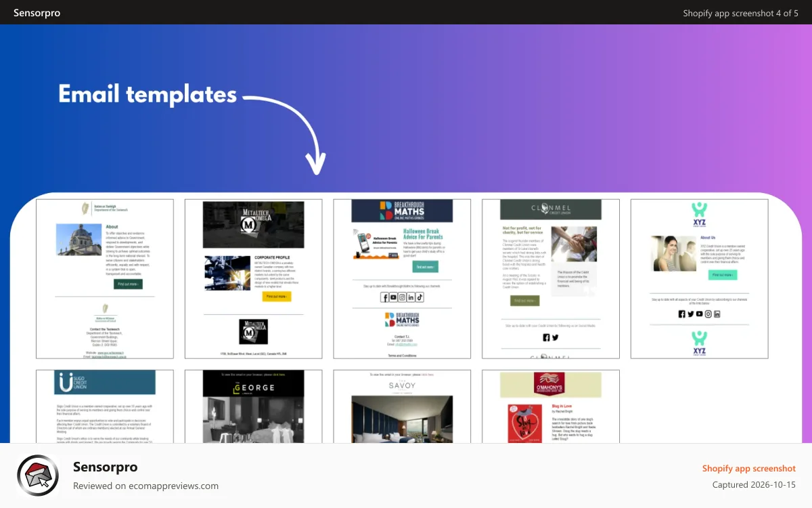This screenshot has width=812, height=508.
Task: Click the 'click here' link in George template
Action: click(280, 375)
